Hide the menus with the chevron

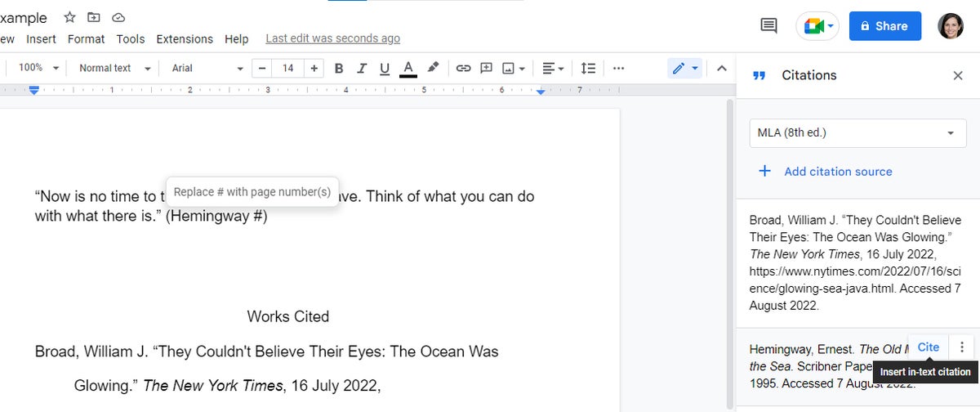pos(721,69)
